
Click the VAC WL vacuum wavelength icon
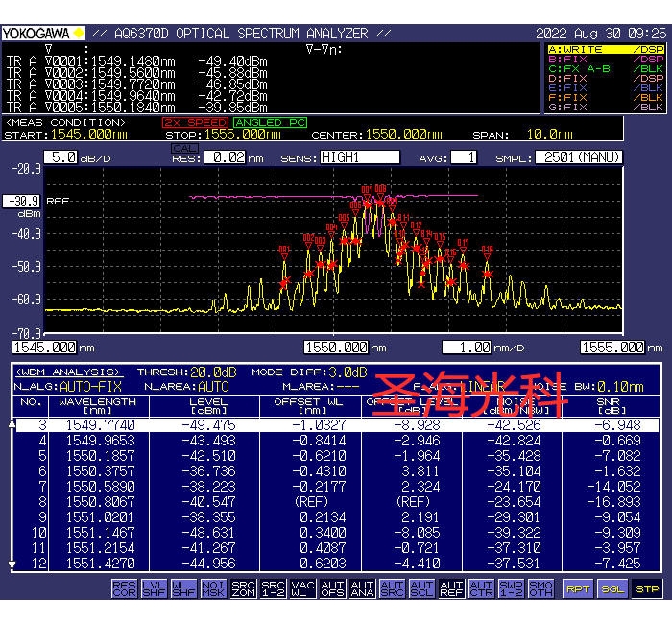click(302, 588)
